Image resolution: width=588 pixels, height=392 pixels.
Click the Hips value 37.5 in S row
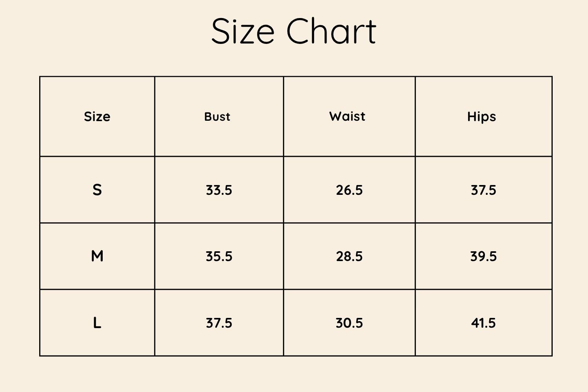coord(483,190)
